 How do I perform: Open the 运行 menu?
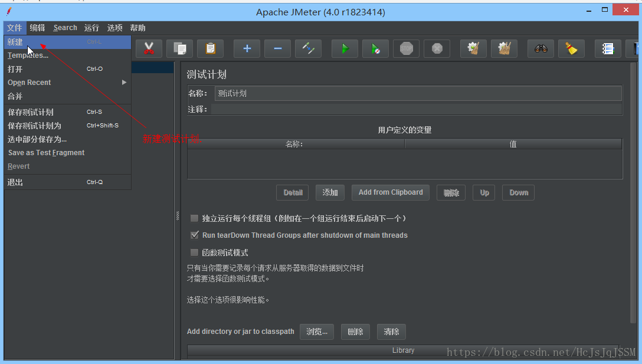[x=91, y=28]
